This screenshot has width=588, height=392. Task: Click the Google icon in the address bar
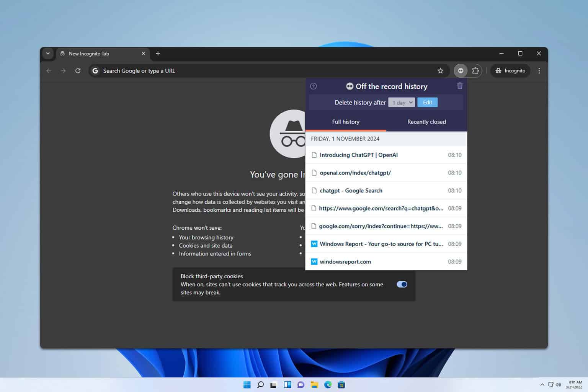click(x=95, y=70)
